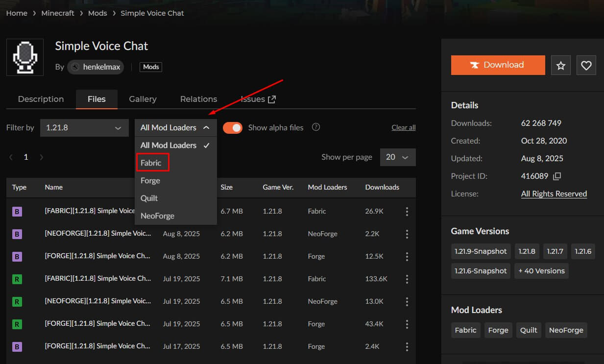The width and height of the screenshot is (604, 364).
Task: Click the previous page arrow
Action: pyautogui.click(x=11, y=157)
